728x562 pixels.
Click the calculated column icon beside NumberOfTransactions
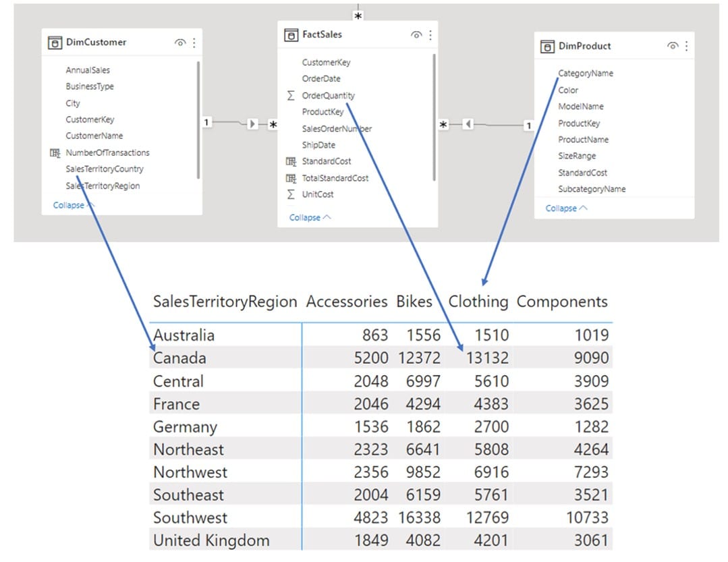pos(55,152)
